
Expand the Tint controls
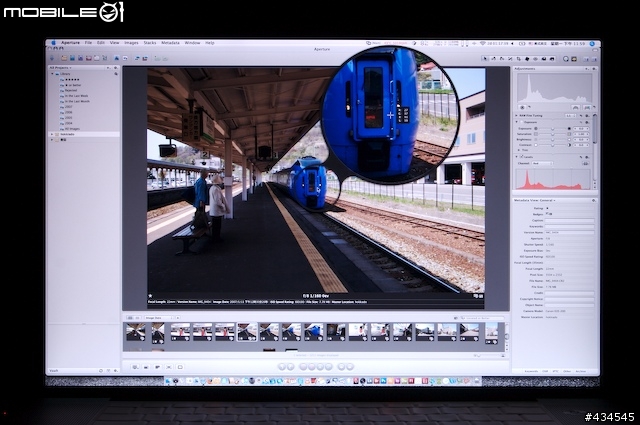click(x=518, y=150)
